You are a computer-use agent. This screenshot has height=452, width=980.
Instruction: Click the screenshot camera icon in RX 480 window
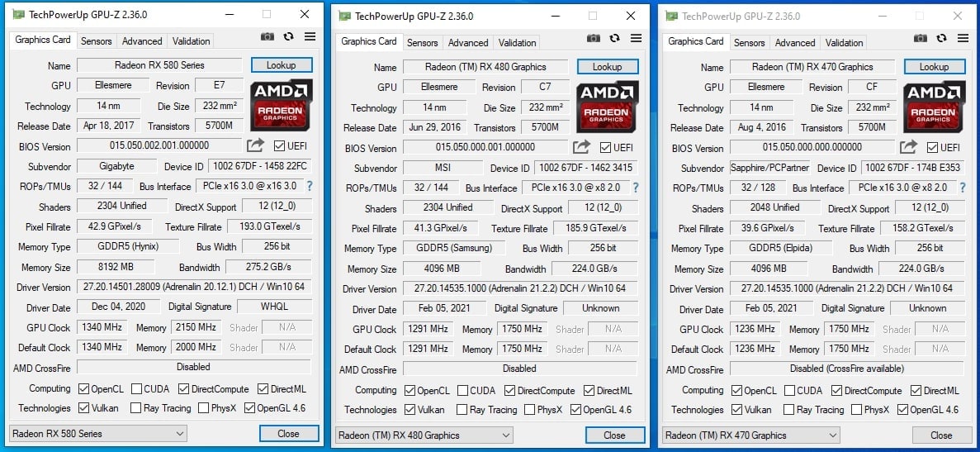(594, 39)
